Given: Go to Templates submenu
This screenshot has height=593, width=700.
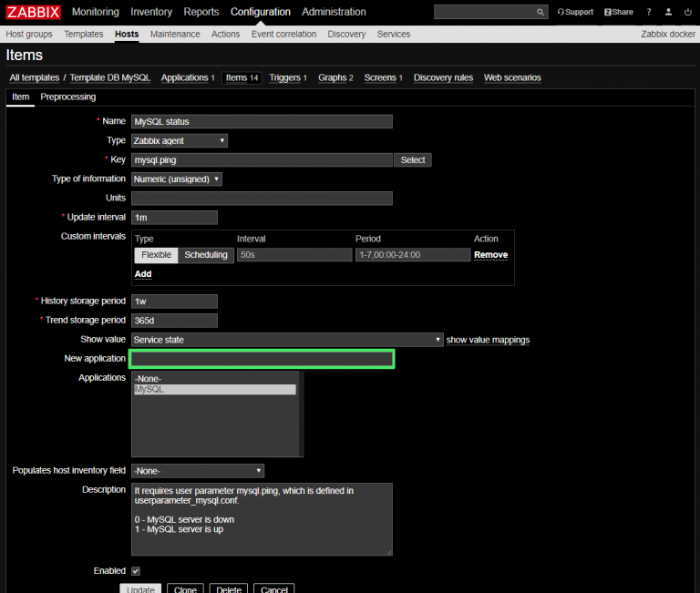Looking at the screenshot, I should (84, 35).
